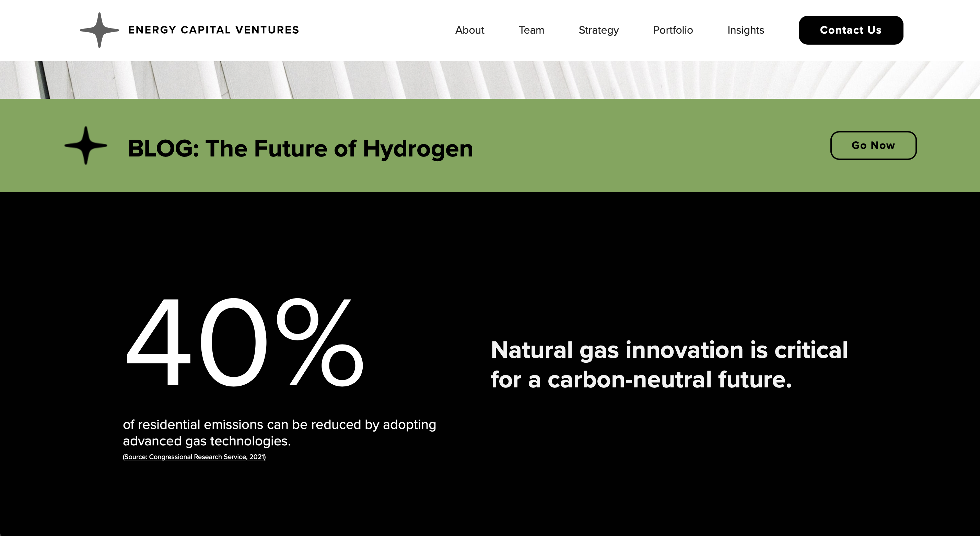Click the natural gas innovation headline text
Viewport: 980px width, 536px height.
click(x=669, y=364)
